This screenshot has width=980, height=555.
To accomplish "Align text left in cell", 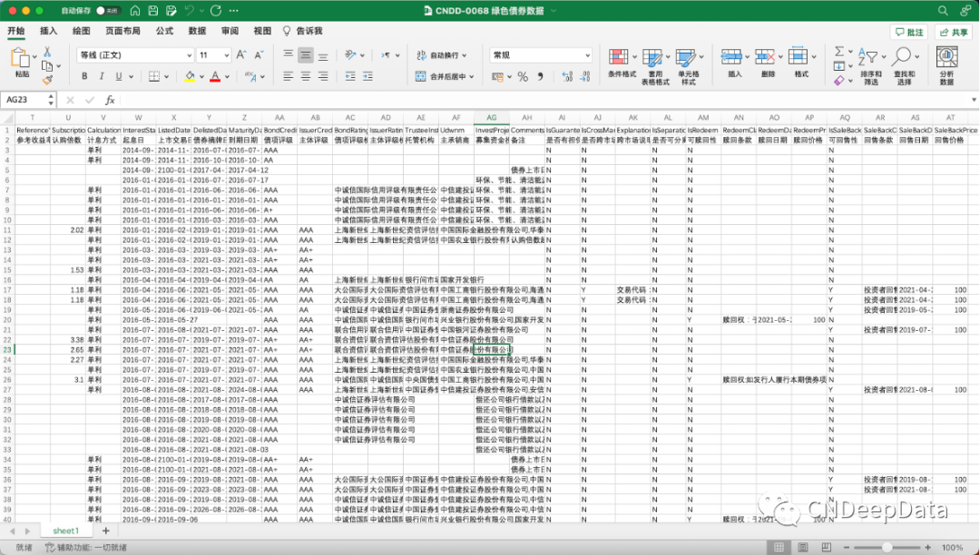I will (289, 76).
